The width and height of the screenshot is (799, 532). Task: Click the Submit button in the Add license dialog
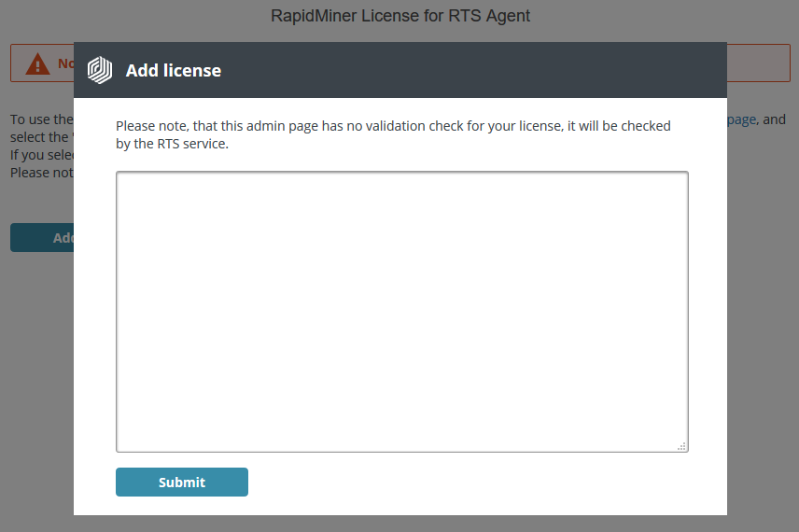click(182, 482)
